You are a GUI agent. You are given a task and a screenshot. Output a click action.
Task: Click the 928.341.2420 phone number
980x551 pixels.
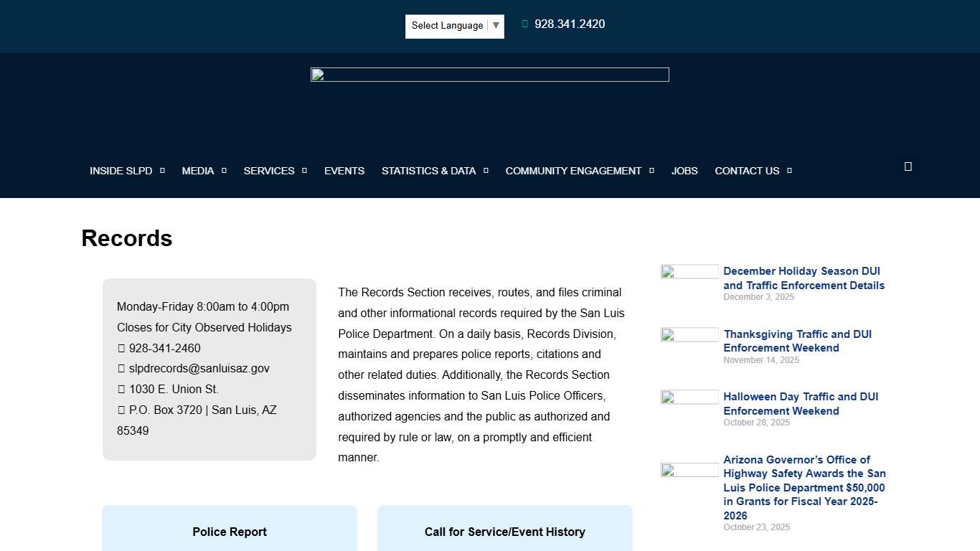570,24
